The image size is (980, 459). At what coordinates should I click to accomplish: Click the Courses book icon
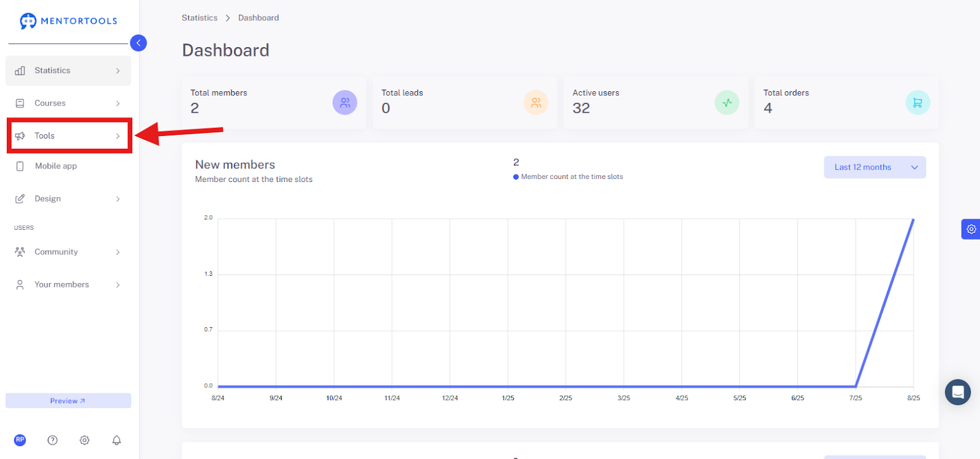pyautogui.click(x=20, y=104)
